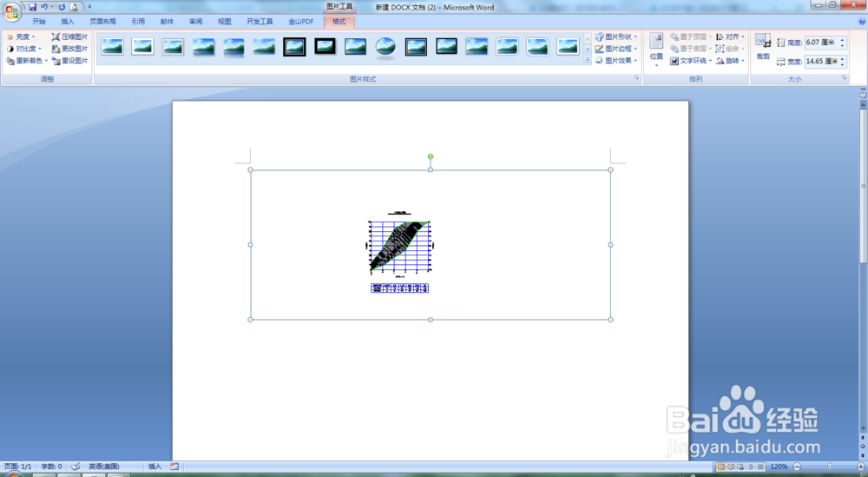This screenshot has width=868, height=477.
Task: Switch to the 视图 tab
Action: pos(224,22)
